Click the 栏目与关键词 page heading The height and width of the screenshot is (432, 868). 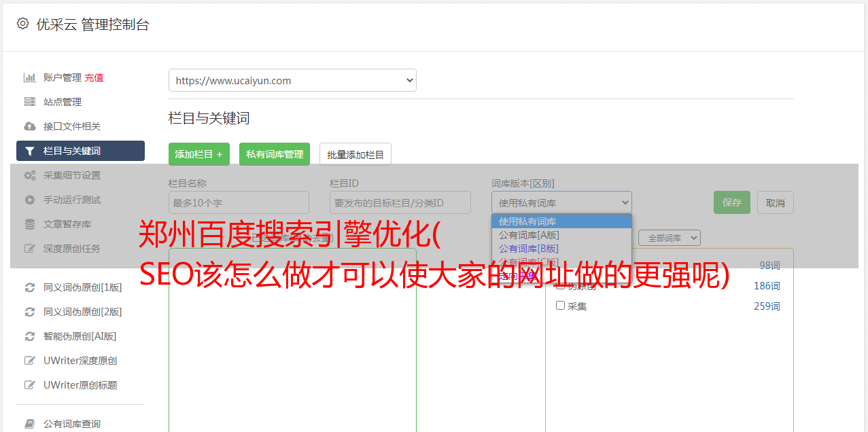pyautogui.click(x=209, y=118)
